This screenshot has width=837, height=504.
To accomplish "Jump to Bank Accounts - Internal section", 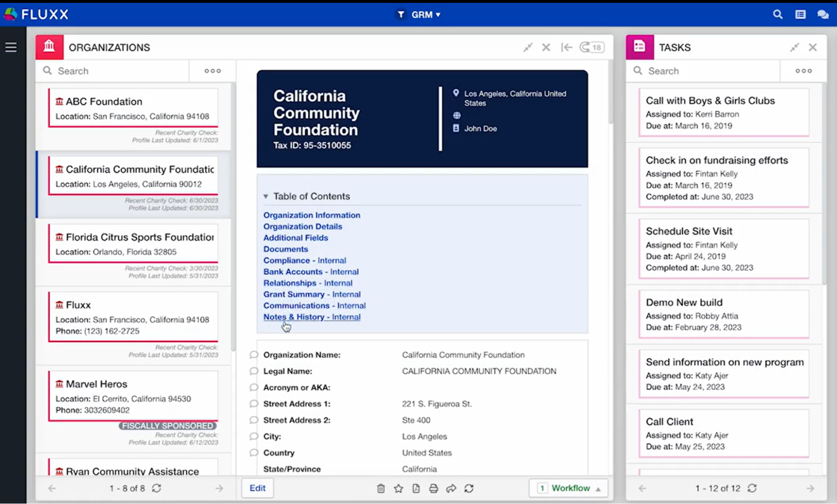I will click(x=311, y=272).
